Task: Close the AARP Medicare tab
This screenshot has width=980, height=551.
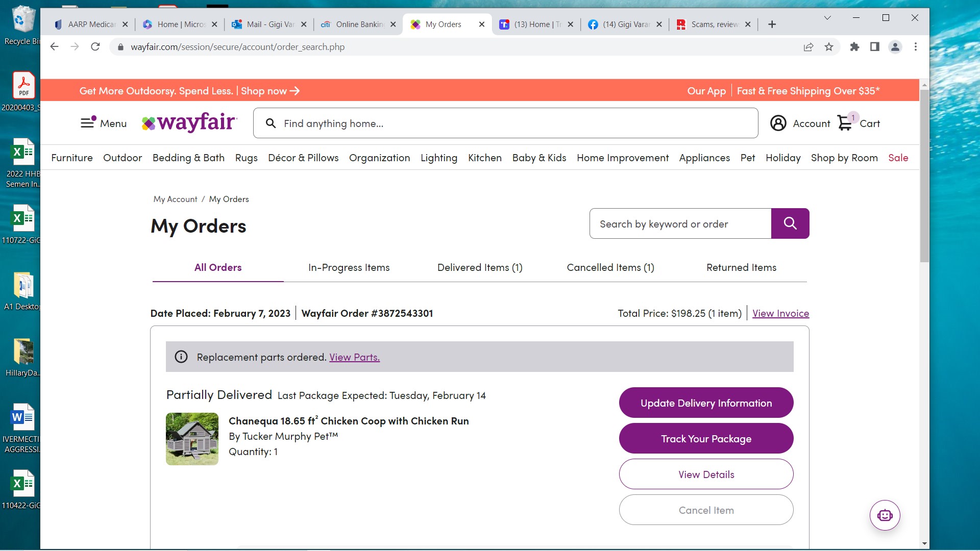Action: click(x=125, y=24)
